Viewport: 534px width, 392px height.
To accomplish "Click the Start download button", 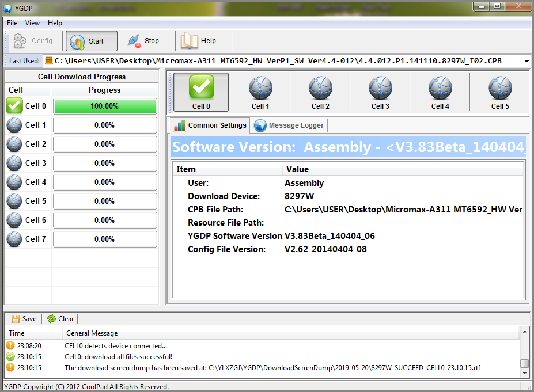I will point(91,41).
